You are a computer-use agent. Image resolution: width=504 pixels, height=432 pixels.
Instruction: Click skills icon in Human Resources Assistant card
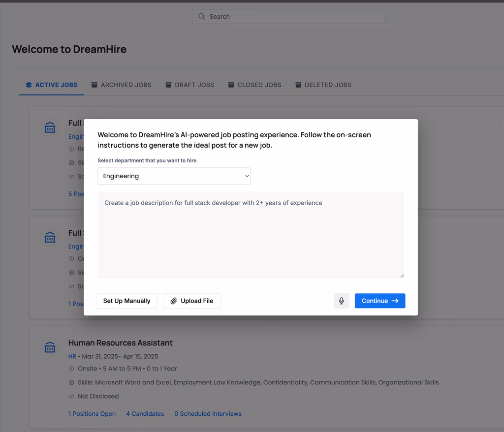coord(71,382)
